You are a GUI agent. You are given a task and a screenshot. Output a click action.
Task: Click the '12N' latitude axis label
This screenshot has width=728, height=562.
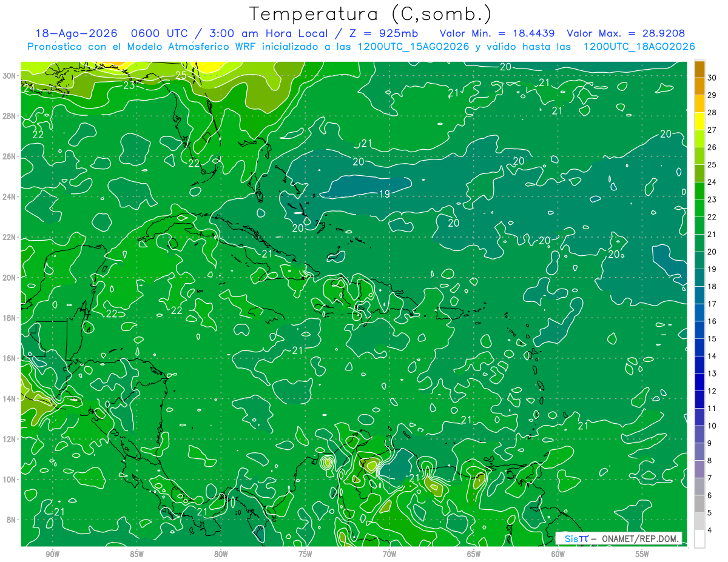(x=10, y=439)
